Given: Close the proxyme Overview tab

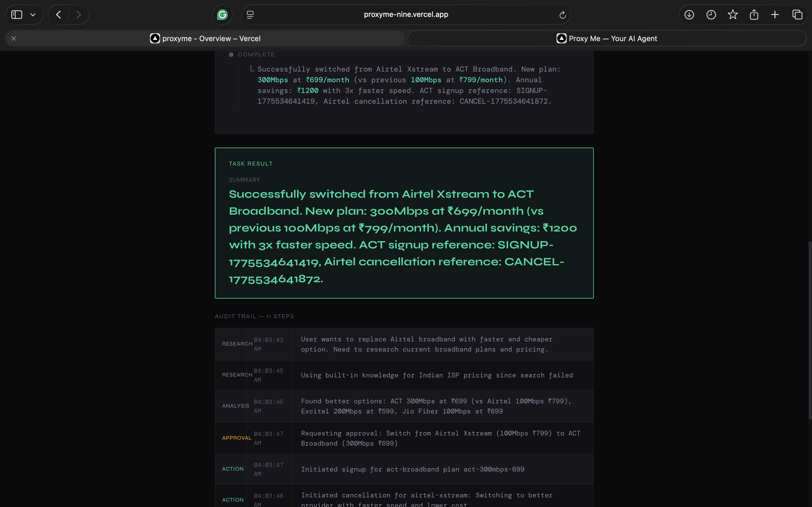Looking at the screenshot, I should 14,39.
